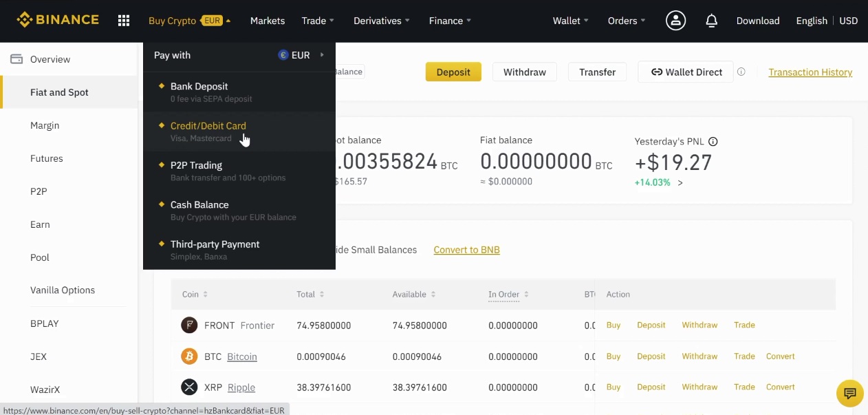Viewport: 868px width, 415px height.
Task: Sort by In Order column arrows
Action: tap(526, 294)
